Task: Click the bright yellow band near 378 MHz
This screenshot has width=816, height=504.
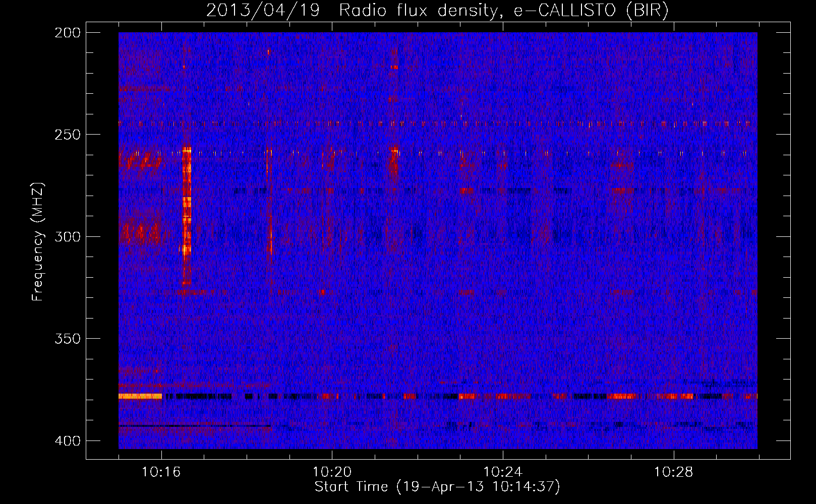Action: click(x=140, y=396)
